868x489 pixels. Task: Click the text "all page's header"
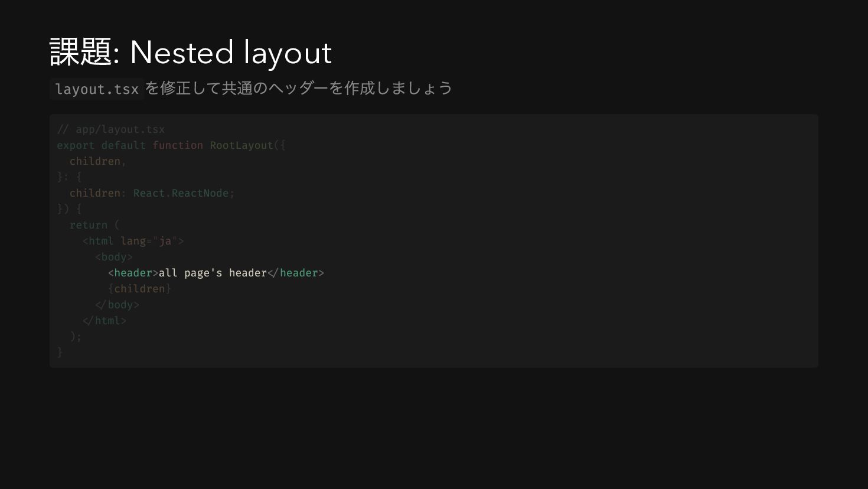(x=213, y=273)
